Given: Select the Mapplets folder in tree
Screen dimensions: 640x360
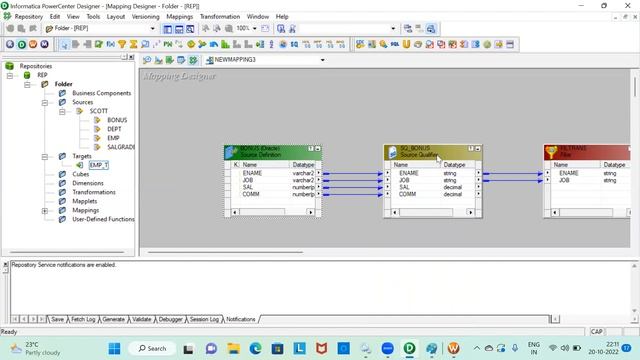Looking at the screenshot, I should (x=84, y=201).
